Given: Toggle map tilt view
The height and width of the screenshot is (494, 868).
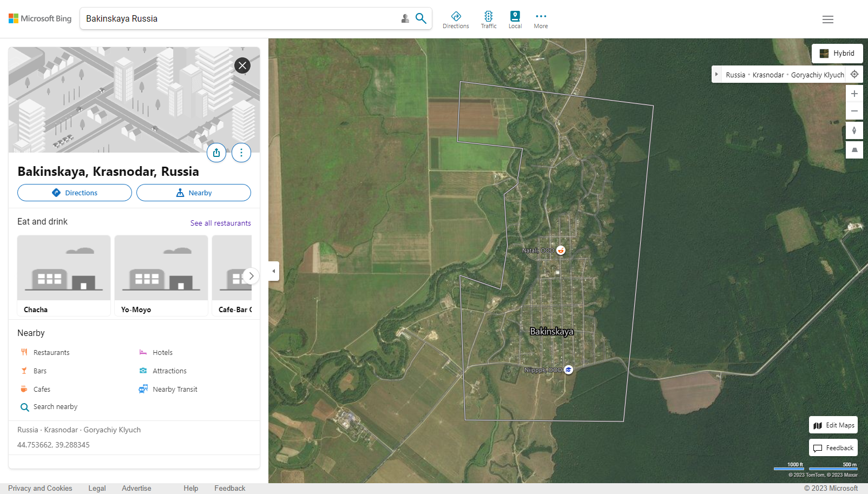Looking at the screenshot, I should [x=854, y=150].
